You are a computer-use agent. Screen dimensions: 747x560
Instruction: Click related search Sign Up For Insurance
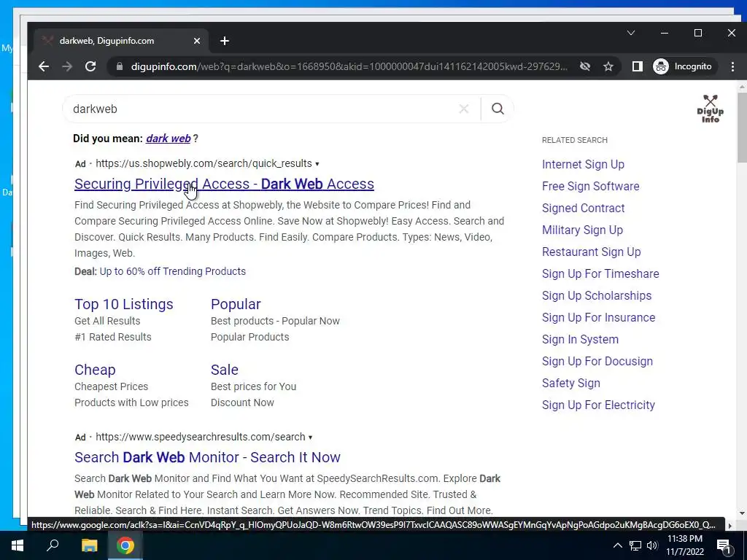coord(599,318)
